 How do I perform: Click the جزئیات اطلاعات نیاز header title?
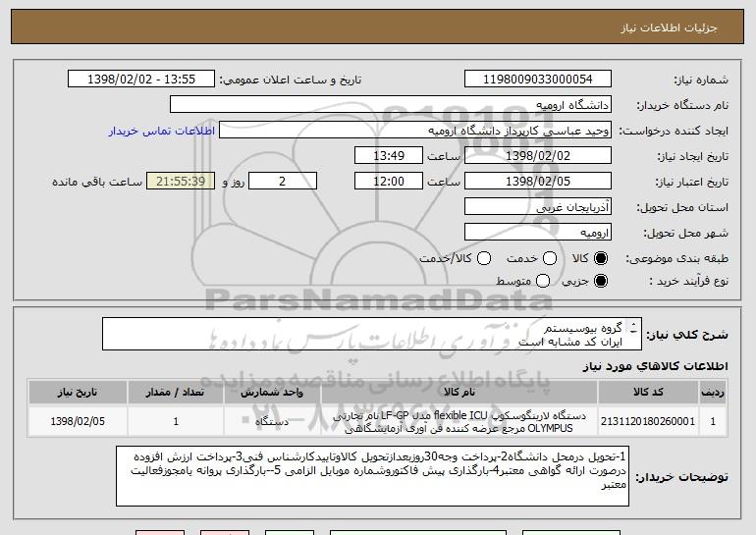click(x=669, y=27)
